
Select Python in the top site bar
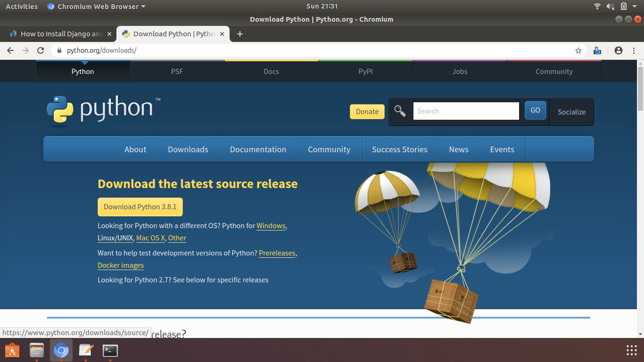pos(83,71)
